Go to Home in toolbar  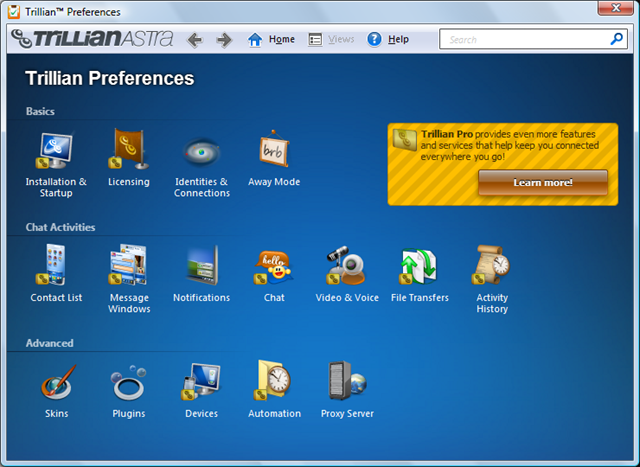(x=271, y=39)
